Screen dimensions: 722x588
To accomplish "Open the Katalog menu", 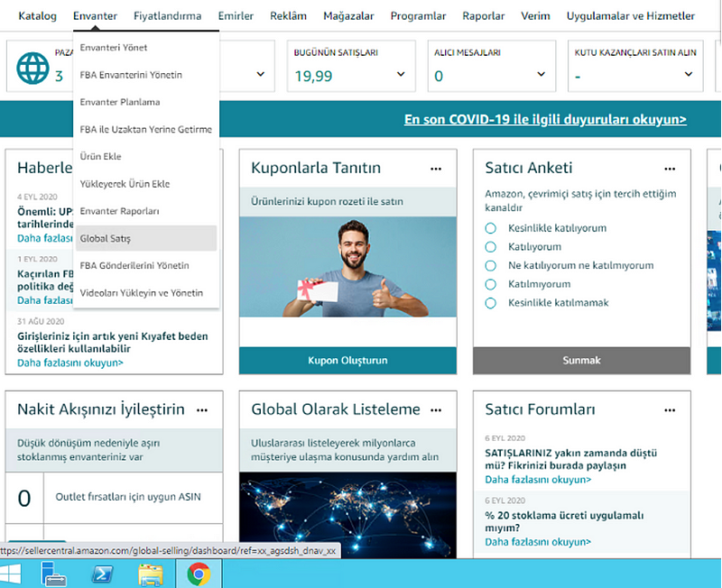I will pyautogui.click(x=37, y=16).
